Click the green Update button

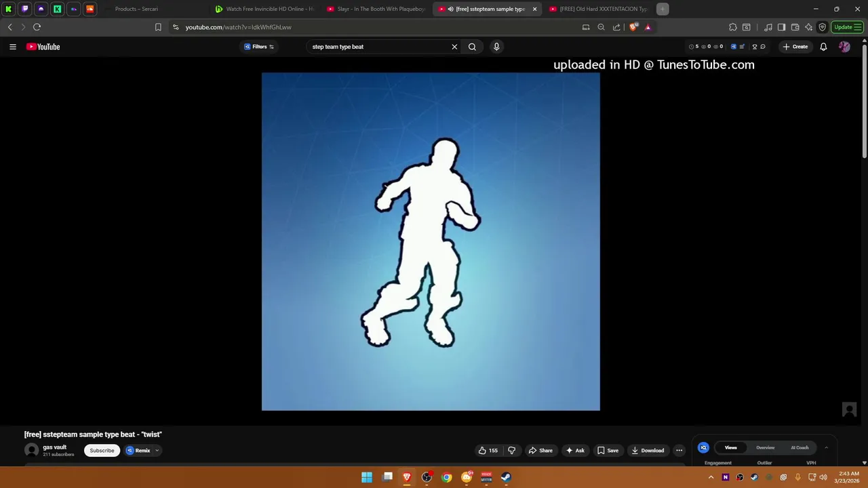coord(848,27)
